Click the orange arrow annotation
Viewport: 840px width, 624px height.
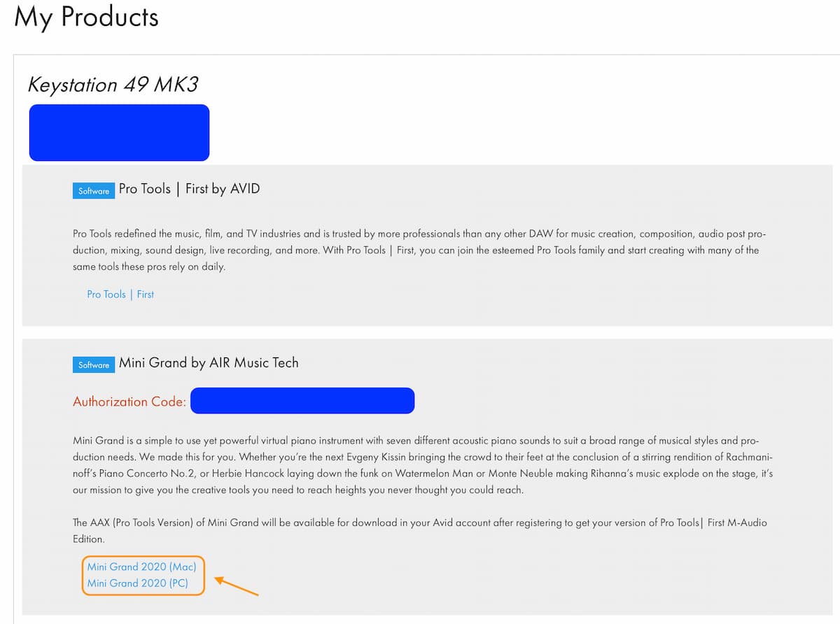[237, 586]
